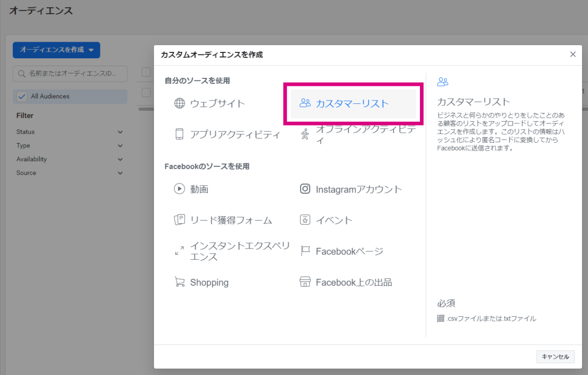Click the storefront icon beside Facebook上の出品
Viewport: 588px width, 375px height.
click(x=305, y=282)
